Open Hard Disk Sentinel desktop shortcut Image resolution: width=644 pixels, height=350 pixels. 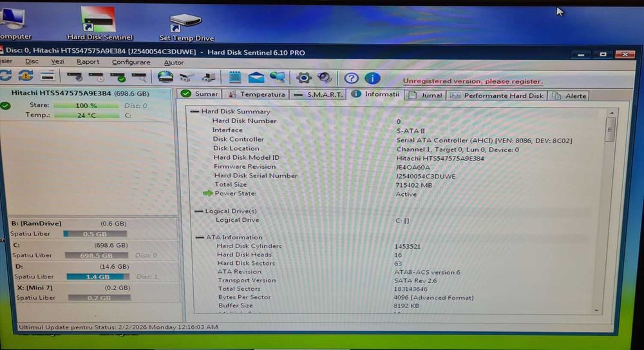(x=99, y=23)
